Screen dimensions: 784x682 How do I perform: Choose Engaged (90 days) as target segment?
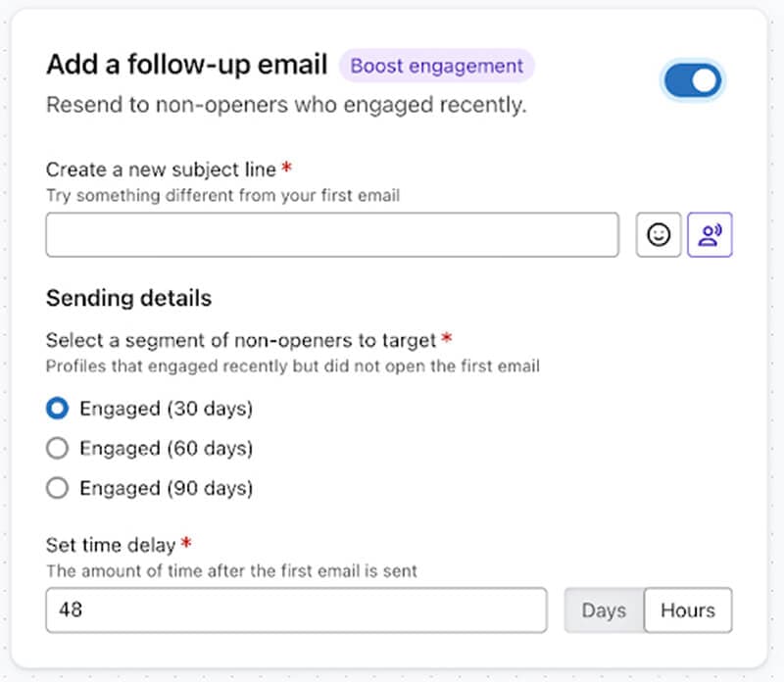coord(58,488)
